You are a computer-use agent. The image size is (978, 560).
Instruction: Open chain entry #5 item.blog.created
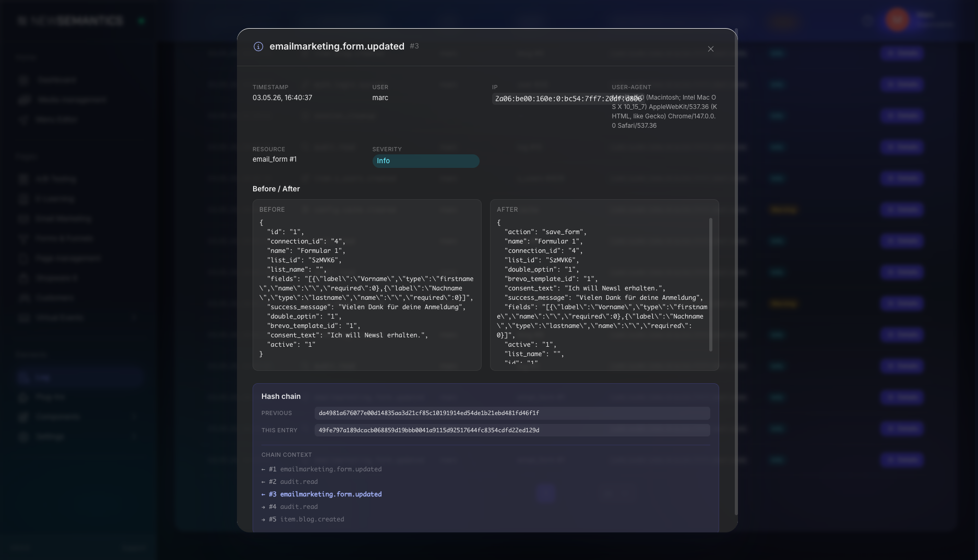(303, 519)
